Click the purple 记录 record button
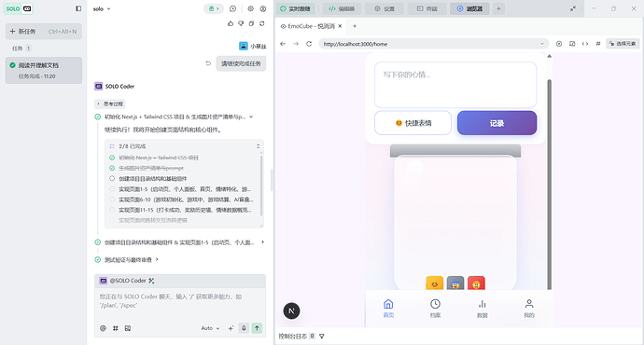The height and width of the screenshot is (345, 644). (x=497, y=123)
